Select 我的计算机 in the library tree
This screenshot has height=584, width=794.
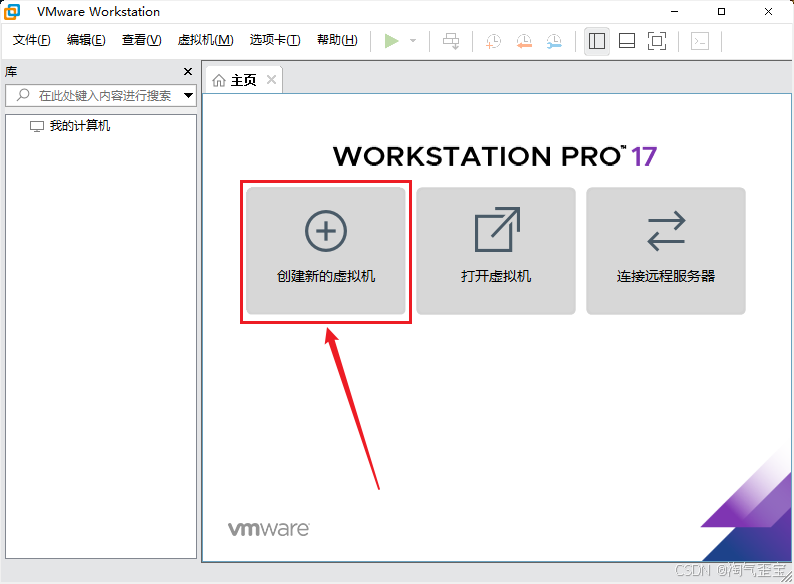pyautogui.click(x=70, y=126)
